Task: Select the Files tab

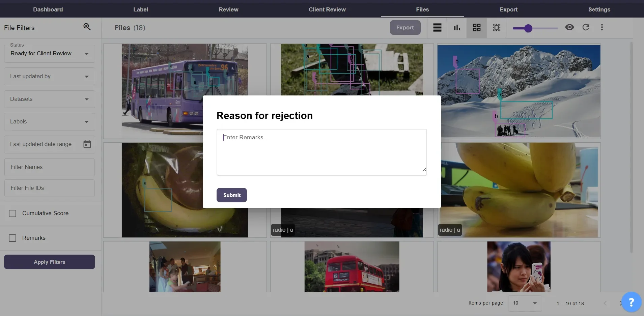Action: (422, 9)
